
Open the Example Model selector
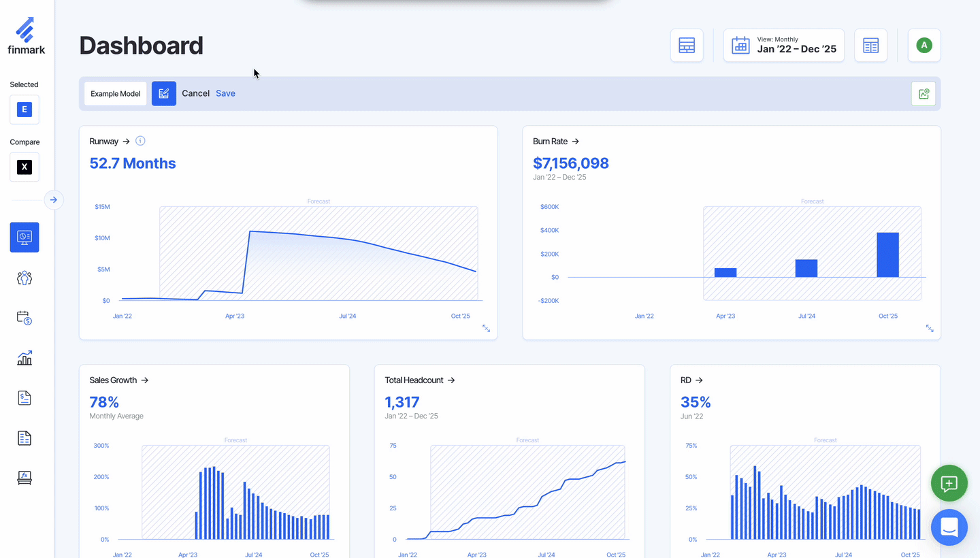click(116, 94)
